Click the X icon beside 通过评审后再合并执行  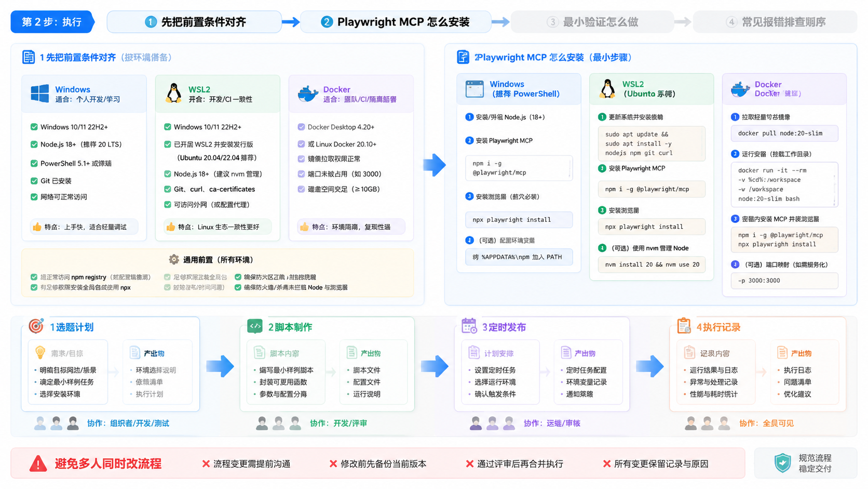click(x=470, y=464)
